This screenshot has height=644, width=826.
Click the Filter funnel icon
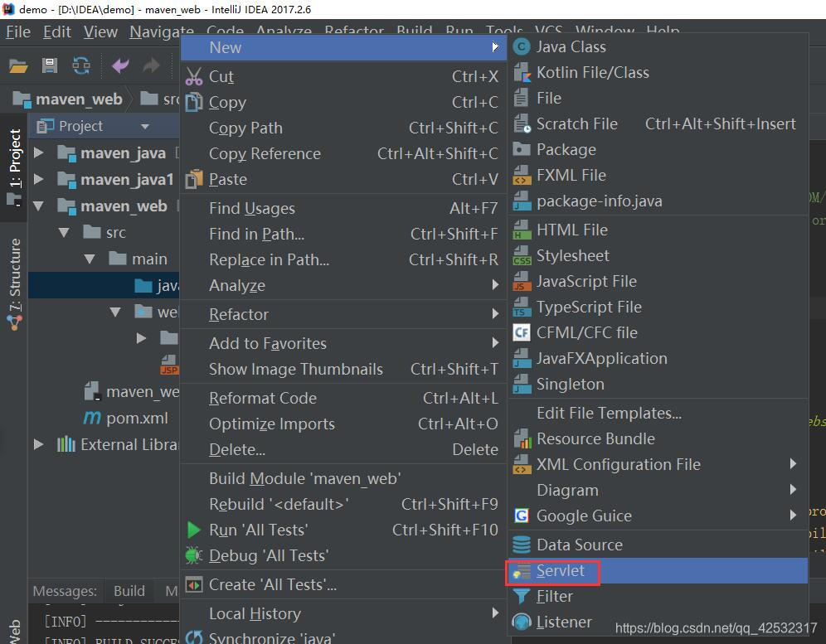pyautogui.click(x=522, y=596)
